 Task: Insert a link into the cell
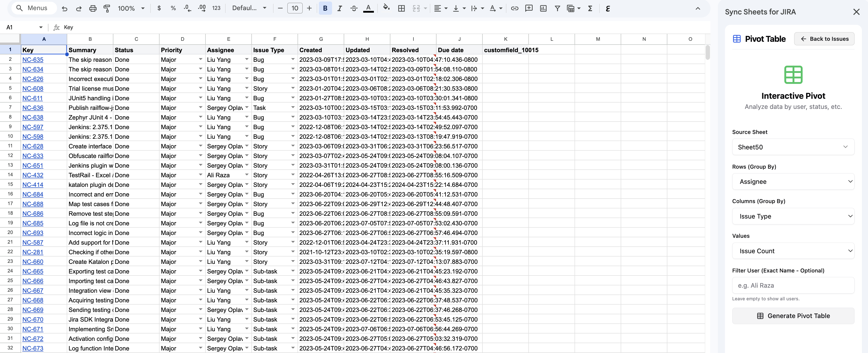(514, 8)
